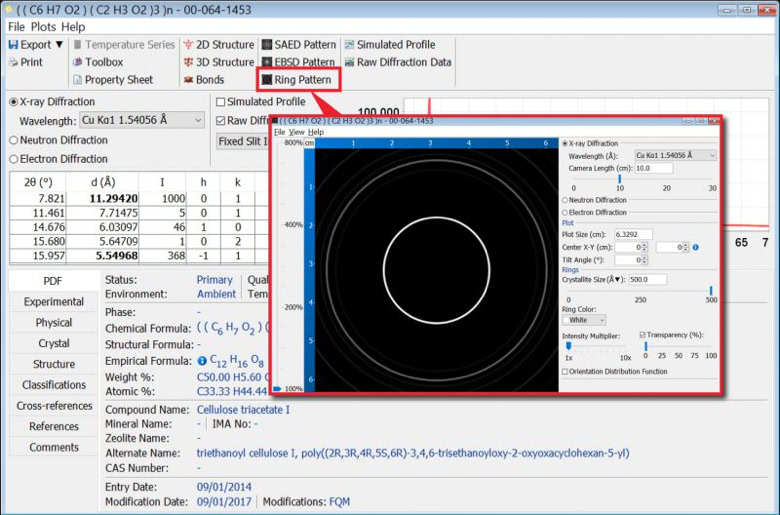Click the Camera Length slider handle
The height and width of the screenshot is (515, 780).
click(619, 179)
